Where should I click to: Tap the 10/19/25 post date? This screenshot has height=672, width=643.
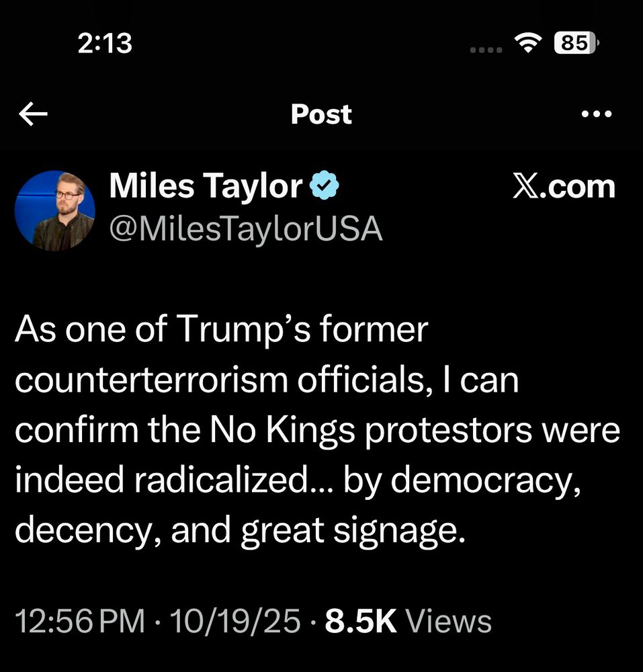tap(235, 622)
